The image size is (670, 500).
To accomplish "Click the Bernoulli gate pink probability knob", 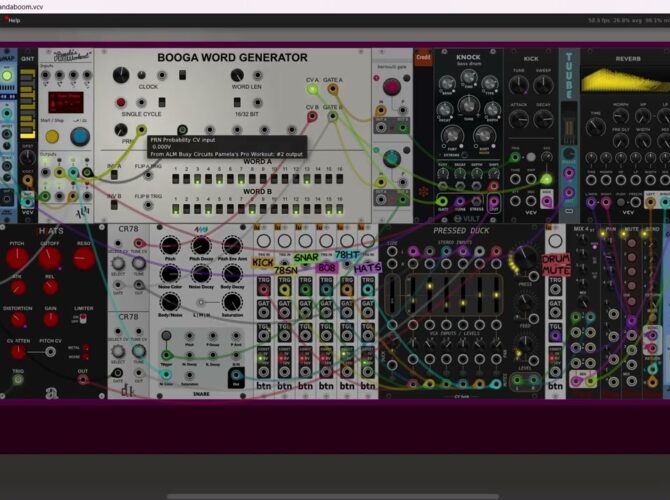I will click(x=391, y=88).
